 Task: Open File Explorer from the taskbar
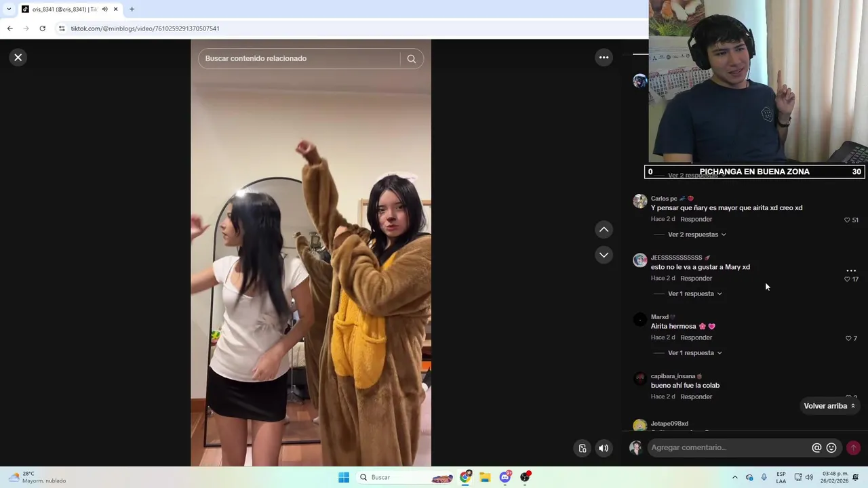485,477
